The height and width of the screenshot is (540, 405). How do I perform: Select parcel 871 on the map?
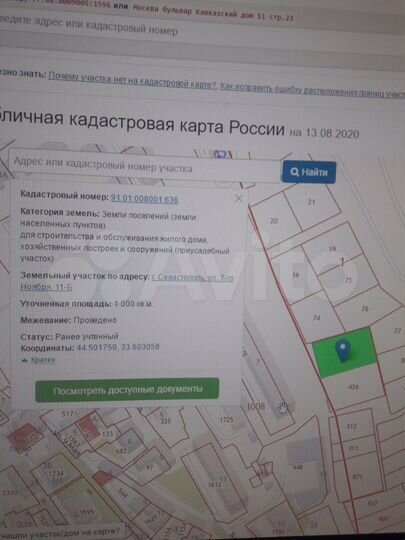click(357, 477)
